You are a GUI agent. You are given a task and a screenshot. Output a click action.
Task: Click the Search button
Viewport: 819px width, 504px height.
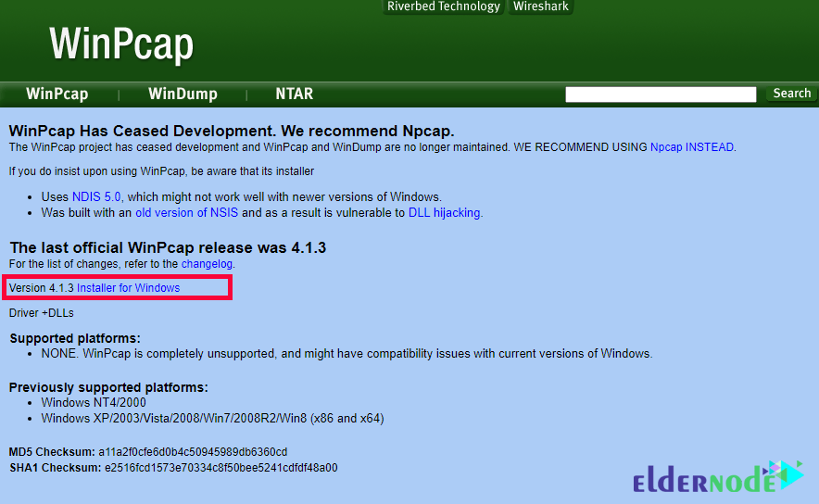coord(792,94)
